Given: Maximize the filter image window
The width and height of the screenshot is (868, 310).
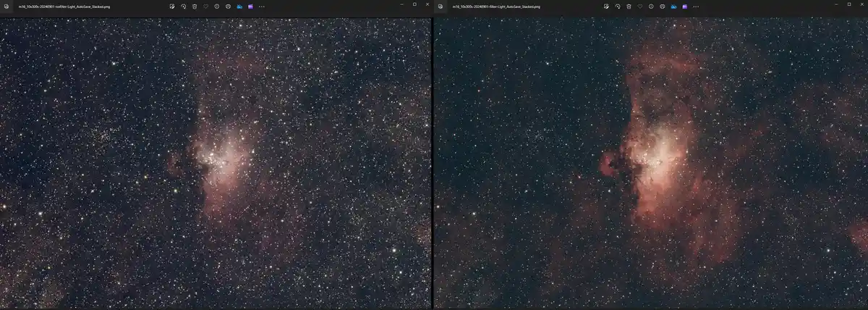Looking at the screenshot, I should tap(848, 4).
